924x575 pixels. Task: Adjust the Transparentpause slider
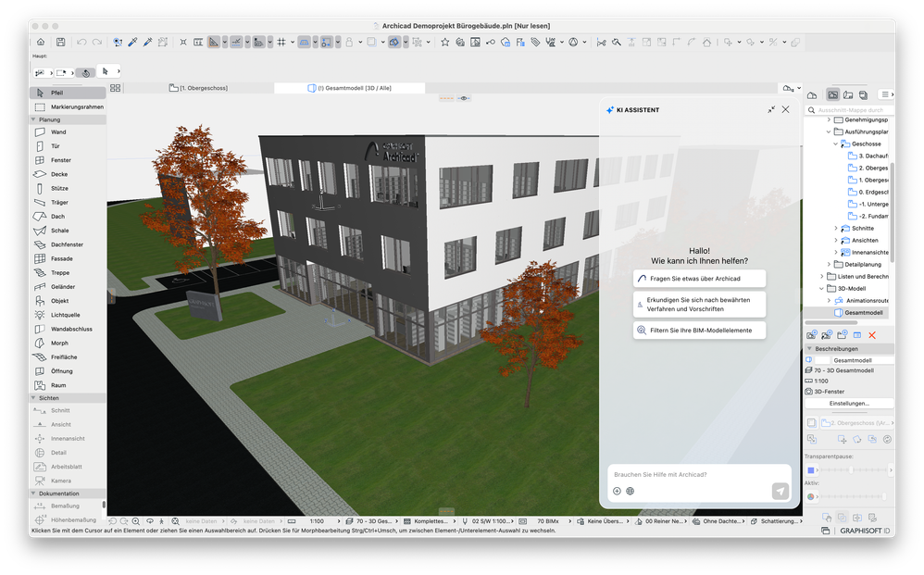[x=853, y=470]
